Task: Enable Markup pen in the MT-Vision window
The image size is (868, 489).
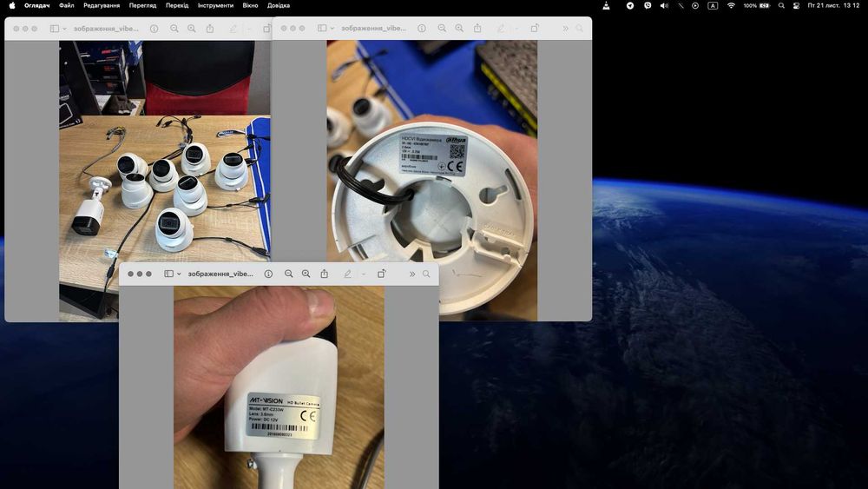Action: point(348,274)
